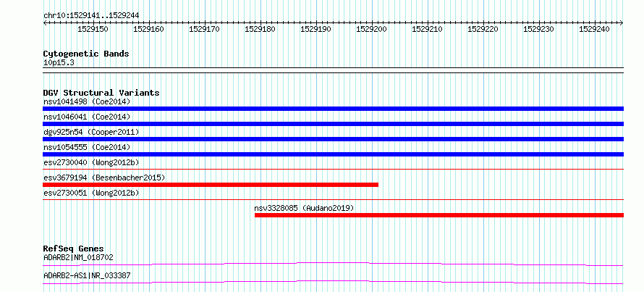Open variant esv3679194 (Besenbacher2015) label

point(104,178)
